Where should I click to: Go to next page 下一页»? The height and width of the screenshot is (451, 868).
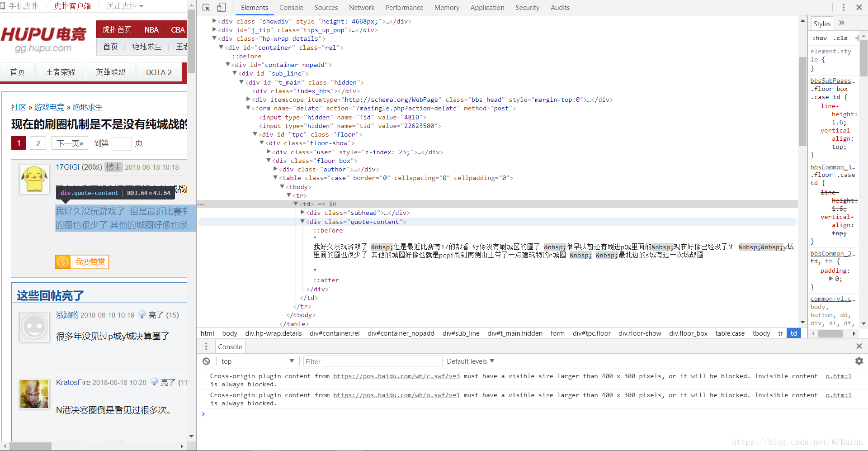coord(70,143)
